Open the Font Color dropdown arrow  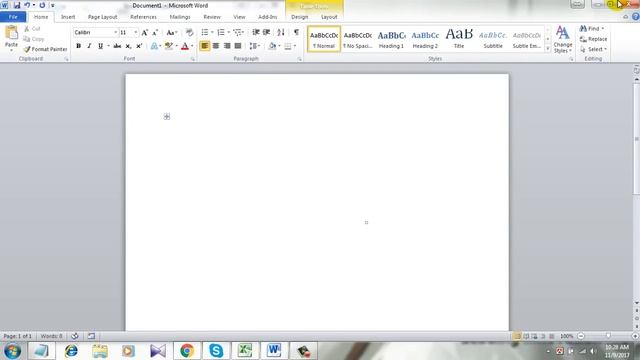(x=192, y=46)
